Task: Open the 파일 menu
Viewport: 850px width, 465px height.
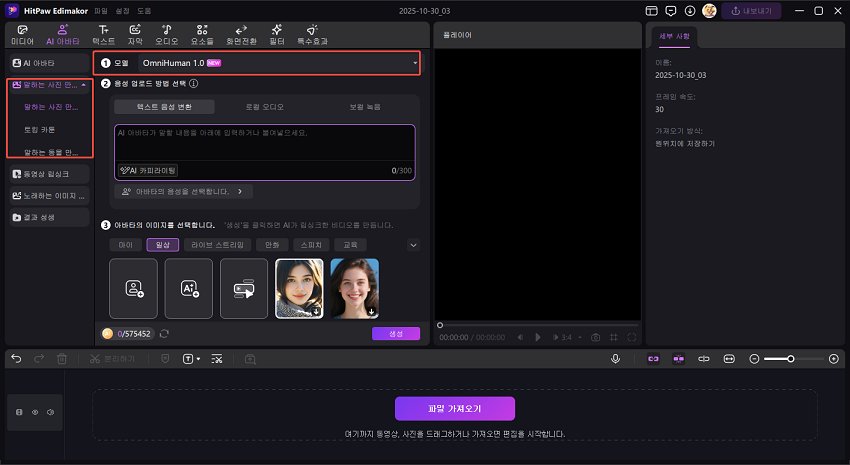Action: [100, 11]
